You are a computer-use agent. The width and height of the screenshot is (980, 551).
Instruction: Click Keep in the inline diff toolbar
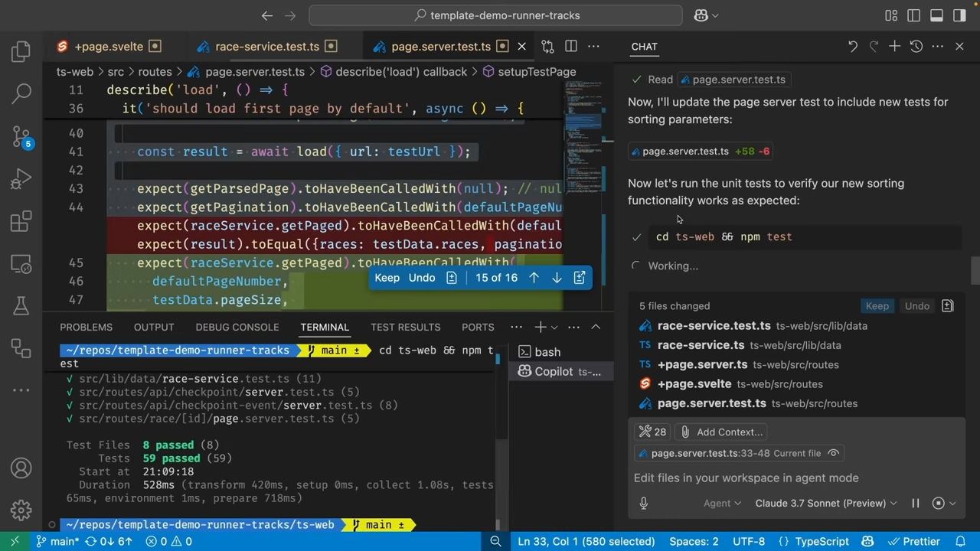pos(387,278)
